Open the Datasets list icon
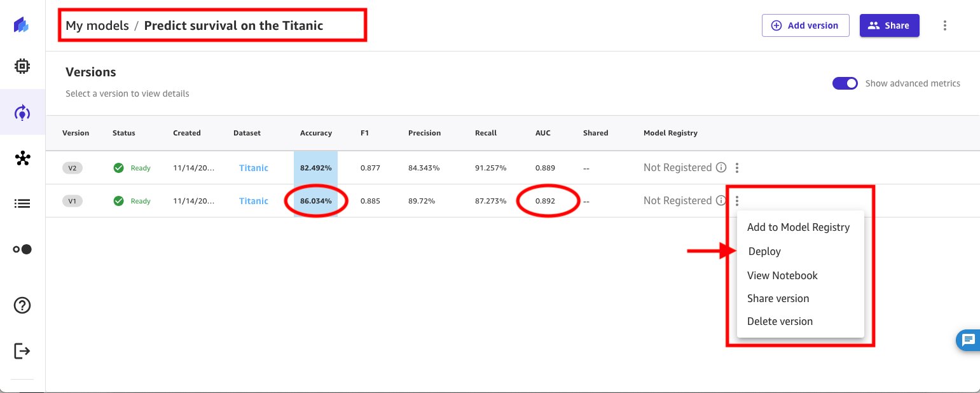The width and height of the screenshot is (980, 393). click(22, 203)
